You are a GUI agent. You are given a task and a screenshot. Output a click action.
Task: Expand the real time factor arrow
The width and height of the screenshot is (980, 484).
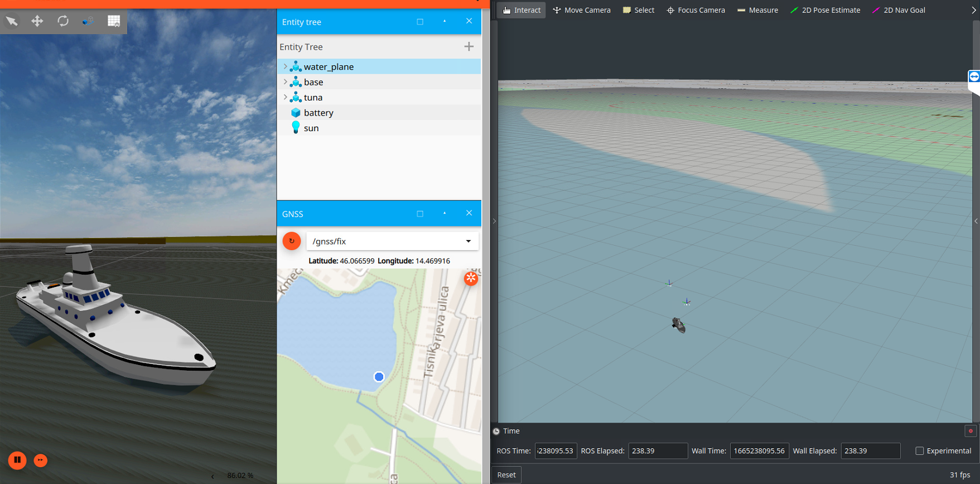213,476
